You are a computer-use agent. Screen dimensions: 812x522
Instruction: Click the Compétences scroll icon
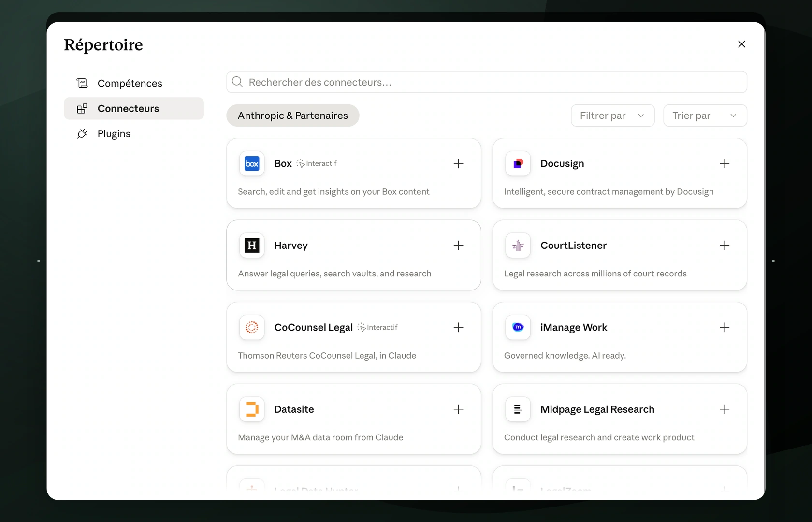click(82, 83)
